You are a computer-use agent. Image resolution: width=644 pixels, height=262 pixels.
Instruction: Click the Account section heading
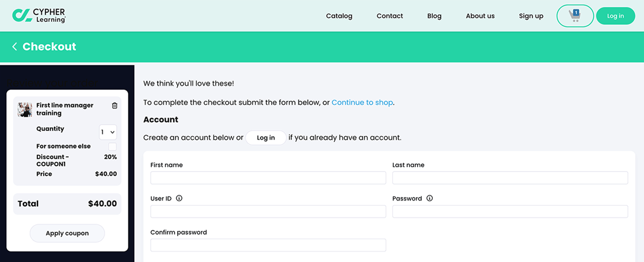160,120
